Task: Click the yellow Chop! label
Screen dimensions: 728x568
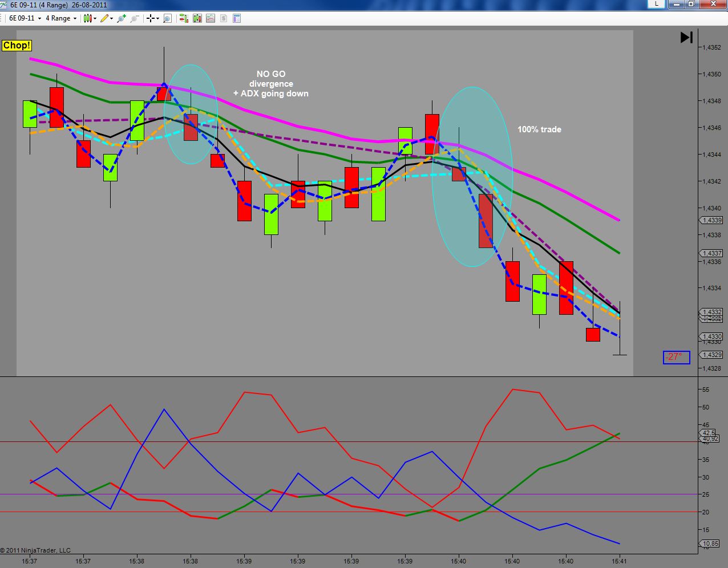Action: 17,46
